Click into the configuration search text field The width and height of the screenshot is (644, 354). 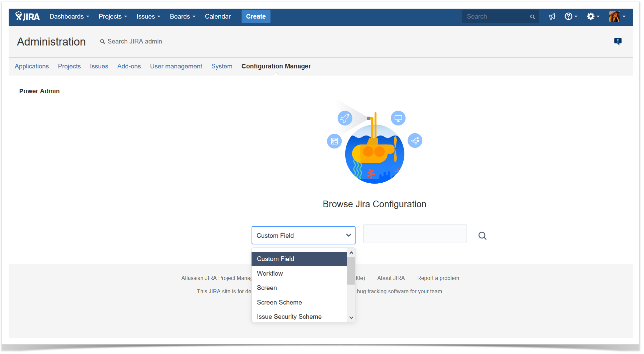point(415,233)
